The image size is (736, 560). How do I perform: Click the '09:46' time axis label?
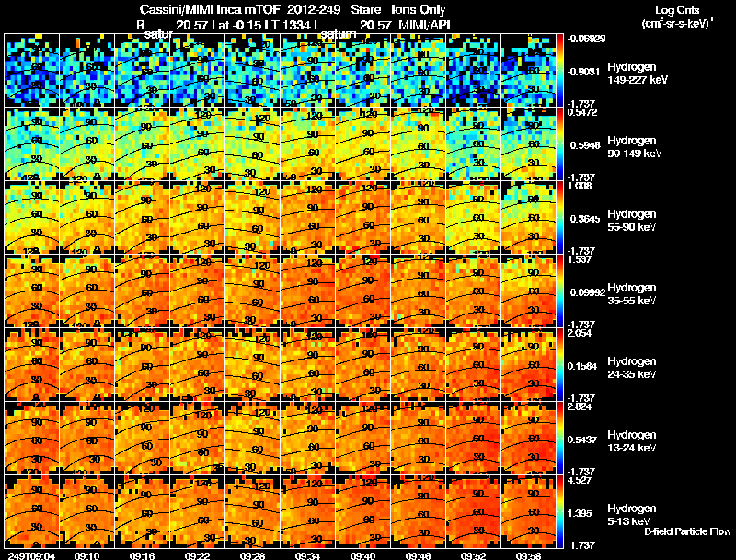click(418, 555)
